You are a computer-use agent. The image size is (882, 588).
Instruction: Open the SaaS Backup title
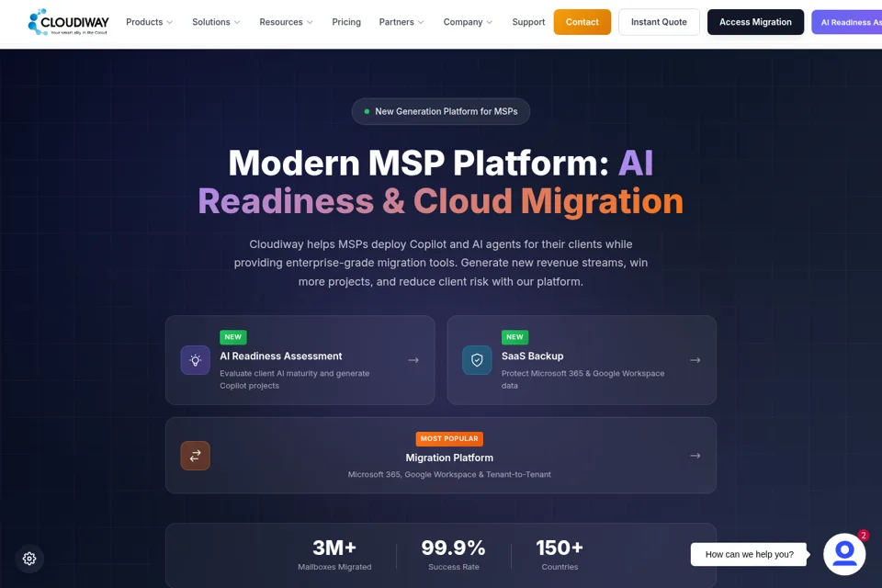(x=532, y=356)
